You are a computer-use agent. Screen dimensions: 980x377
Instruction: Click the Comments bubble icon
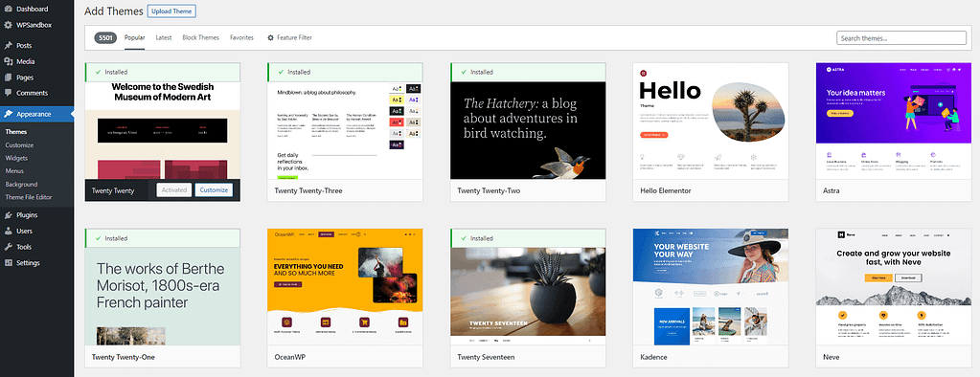(x=8, y=93)
